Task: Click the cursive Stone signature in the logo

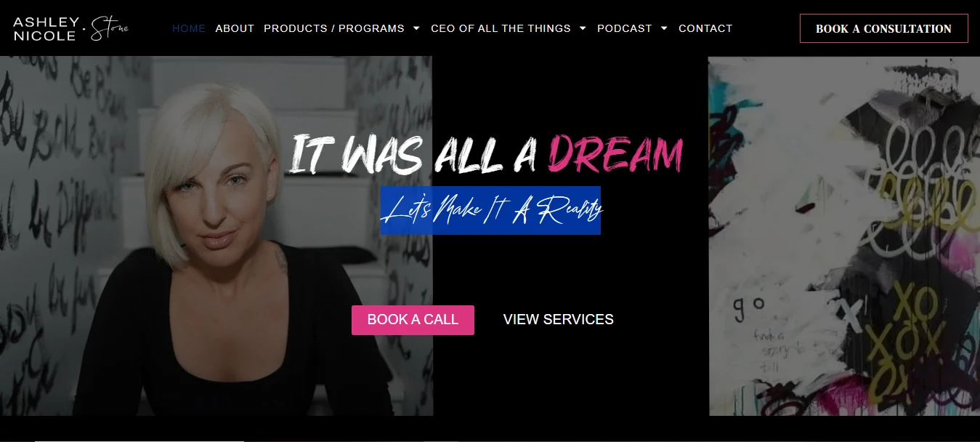Action: 110,29
